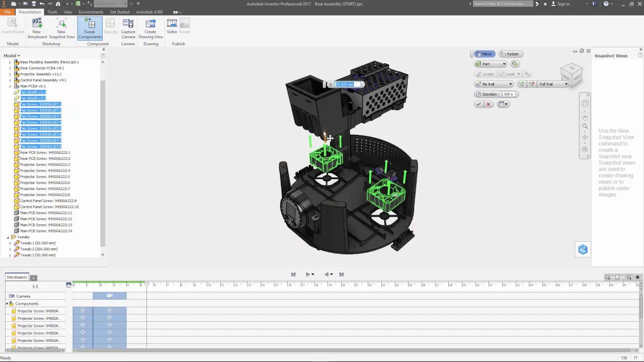Switch to the Tools ribbon tab
This screenshot has width=644, height=362.
(x=52, y=12)
